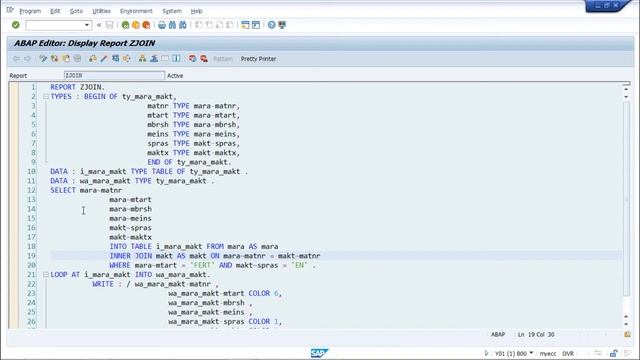Click the second binoculars Find Next icon
This screenshot has width=640, height=360.
tap(182, 25)
